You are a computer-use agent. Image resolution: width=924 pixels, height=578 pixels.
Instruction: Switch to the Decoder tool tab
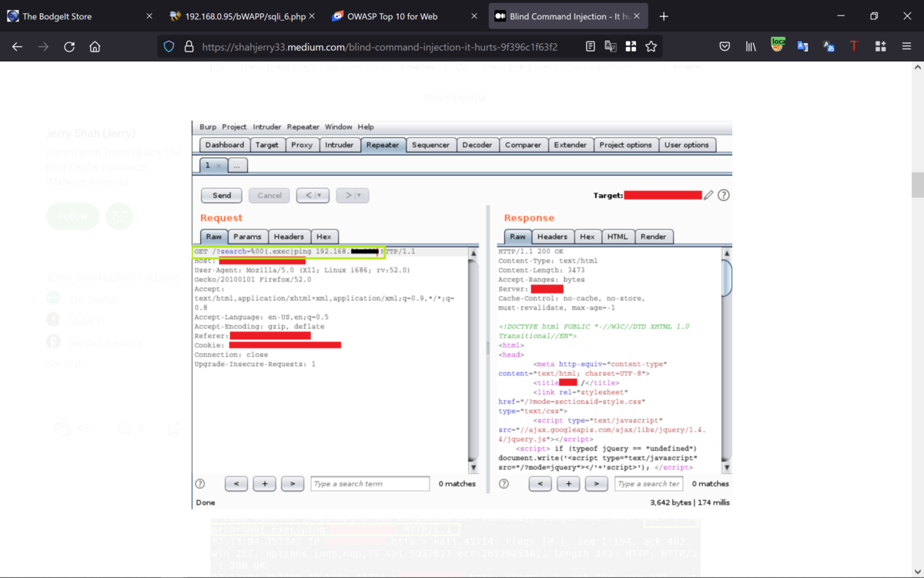[x=477, y=145]
